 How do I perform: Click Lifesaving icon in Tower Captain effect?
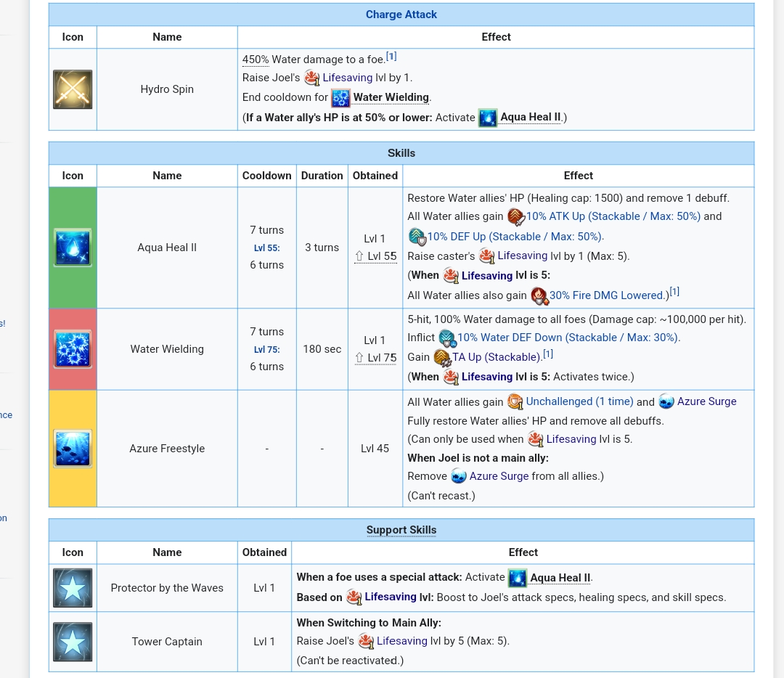[x=366, y=642]
